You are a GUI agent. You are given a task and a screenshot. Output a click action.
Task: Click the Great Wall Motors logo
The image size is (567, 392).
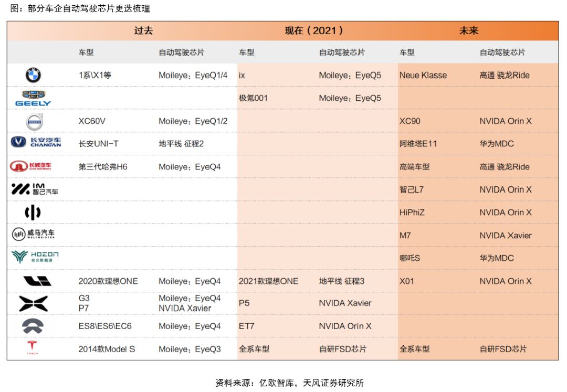coord(30,166)
